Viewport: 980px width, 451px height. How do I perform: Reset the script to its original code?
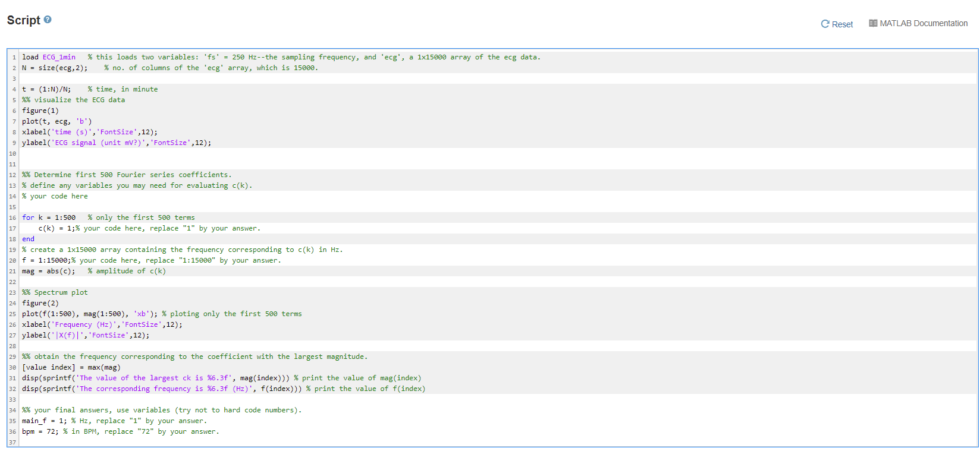(837, 24)
